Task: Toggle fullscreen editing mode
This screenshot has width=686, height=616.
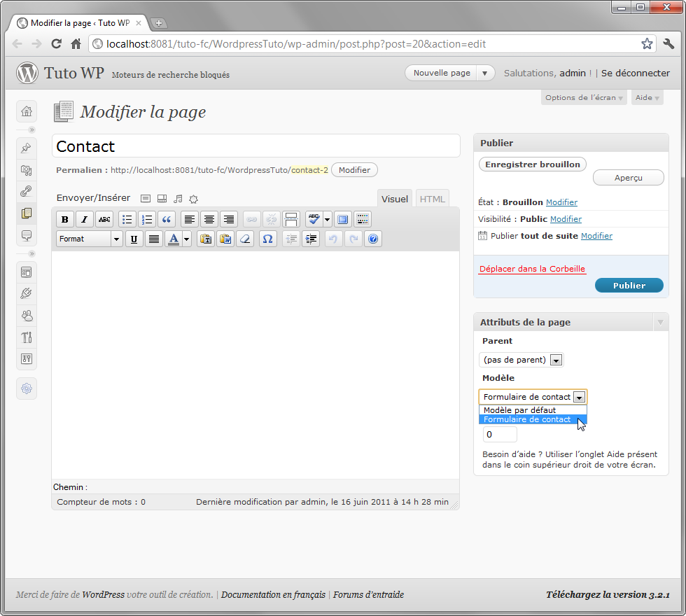Action: click(343, 219)
